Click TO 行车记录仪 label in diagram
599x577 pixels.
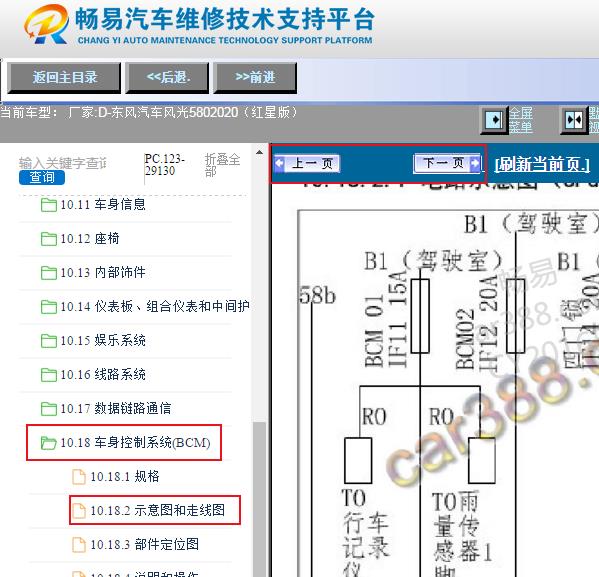[365, 533]
